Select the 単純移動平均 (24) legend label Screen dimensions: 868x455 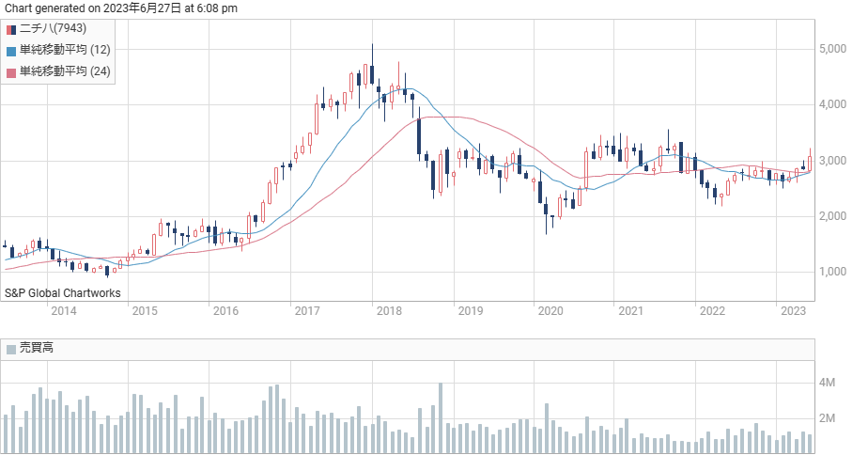pyautogui.click(x=65, y=71)
